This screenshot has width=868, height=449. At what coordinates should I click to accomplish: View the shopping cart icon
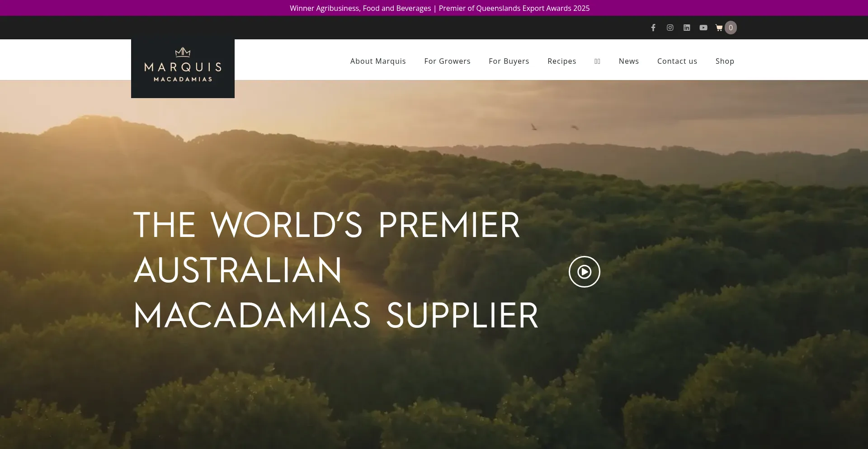[x=719, y=28]
